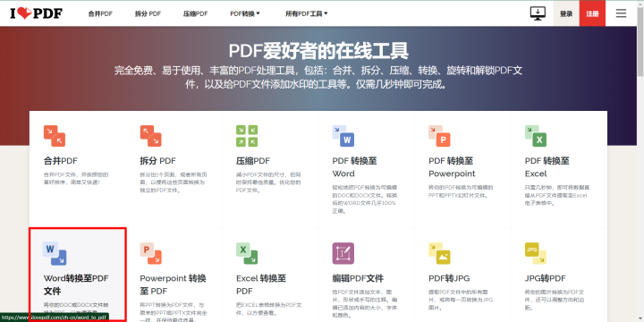Image resolution: width=644 pixels, height=322 pixels.
Task: Click the JPG转PDF icon
Action: click(x=536, y=253)
